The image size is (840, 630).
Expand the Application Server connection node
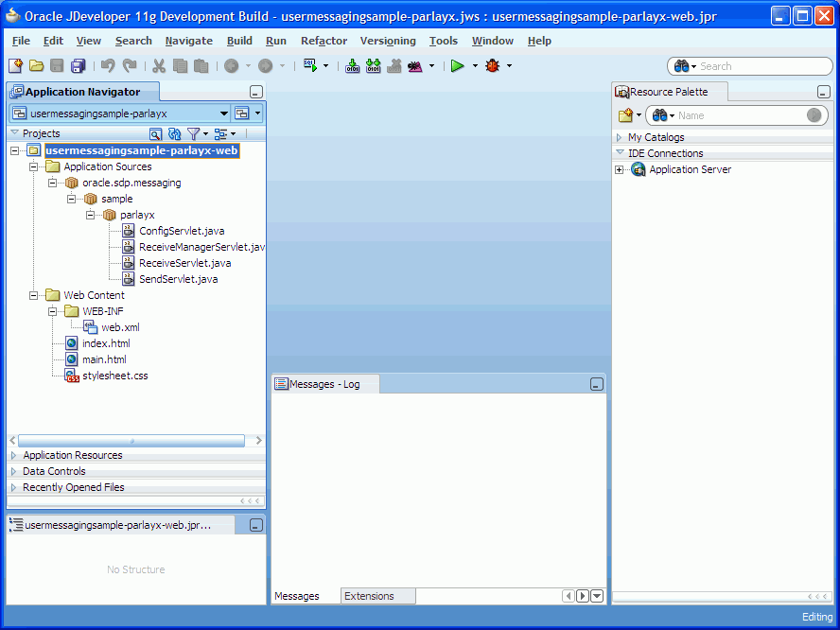620,170
